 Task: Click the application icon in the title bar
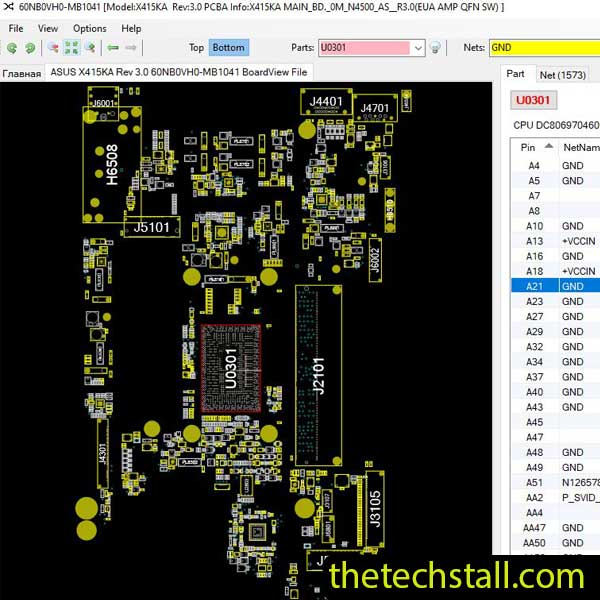[8, 7]
